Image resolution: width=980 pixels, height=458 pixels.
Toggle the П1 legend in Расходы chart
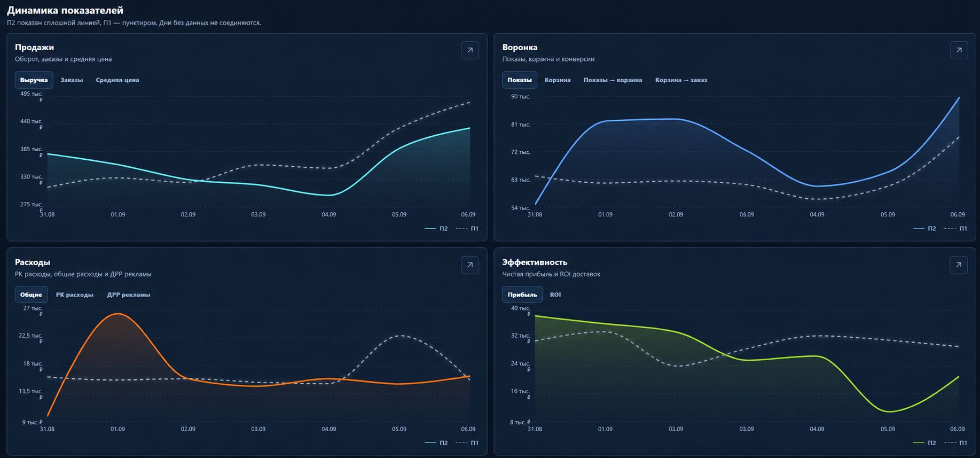click(x=467, y=443)
